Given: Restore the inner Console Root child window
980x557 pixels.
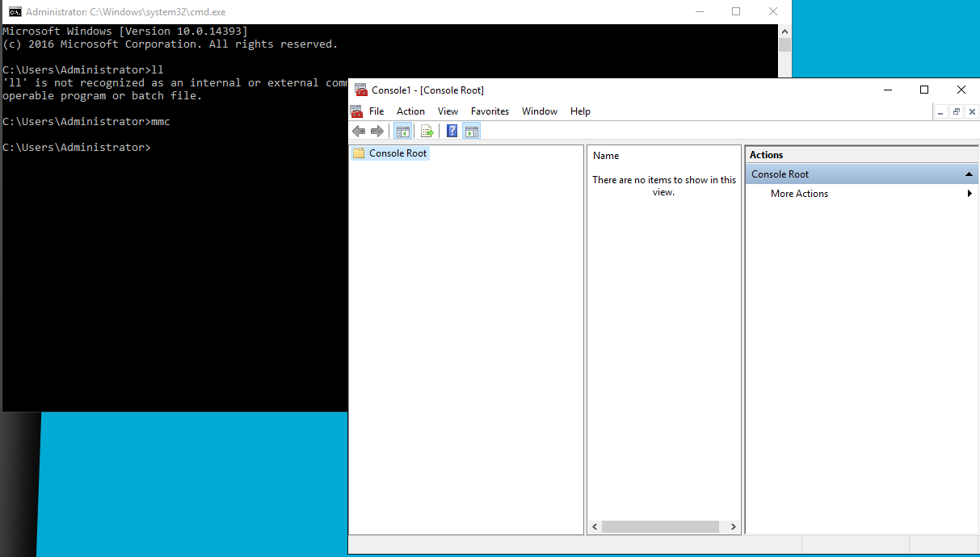Looking at the screenshot, I should pyautogui.click(x=956, y=111).
